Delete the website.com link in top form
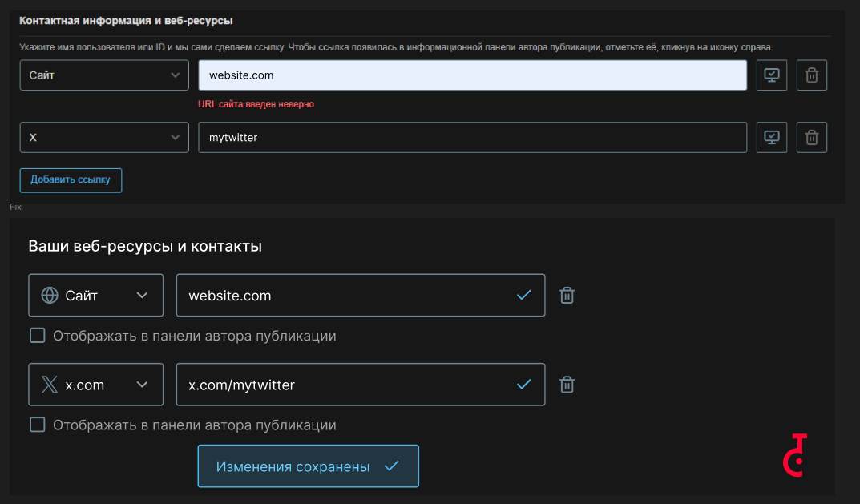 812,75
